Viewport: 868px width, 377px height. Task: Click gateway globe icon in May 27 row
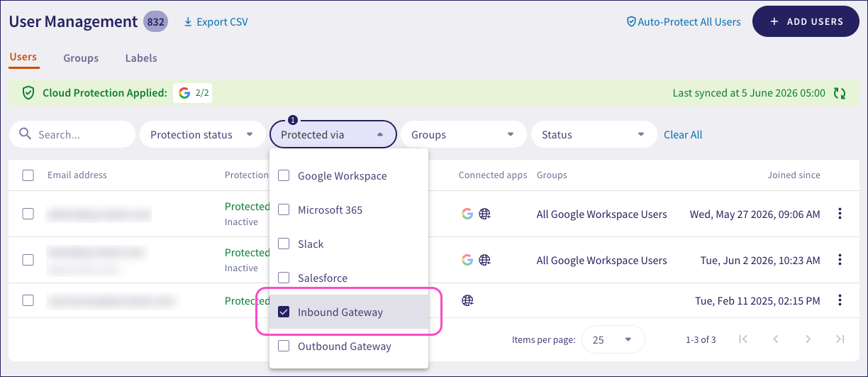485,214
